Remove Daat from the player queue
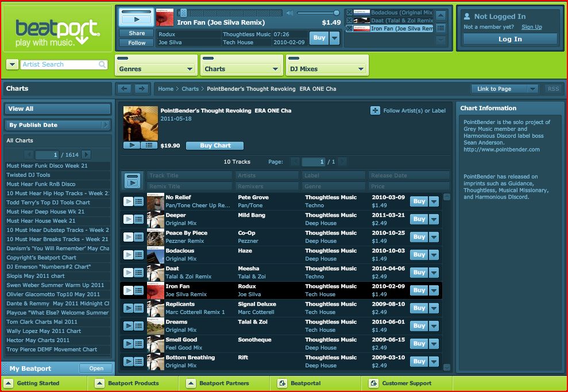This screenshot has height=392, width=568. [x=349, y=21]
